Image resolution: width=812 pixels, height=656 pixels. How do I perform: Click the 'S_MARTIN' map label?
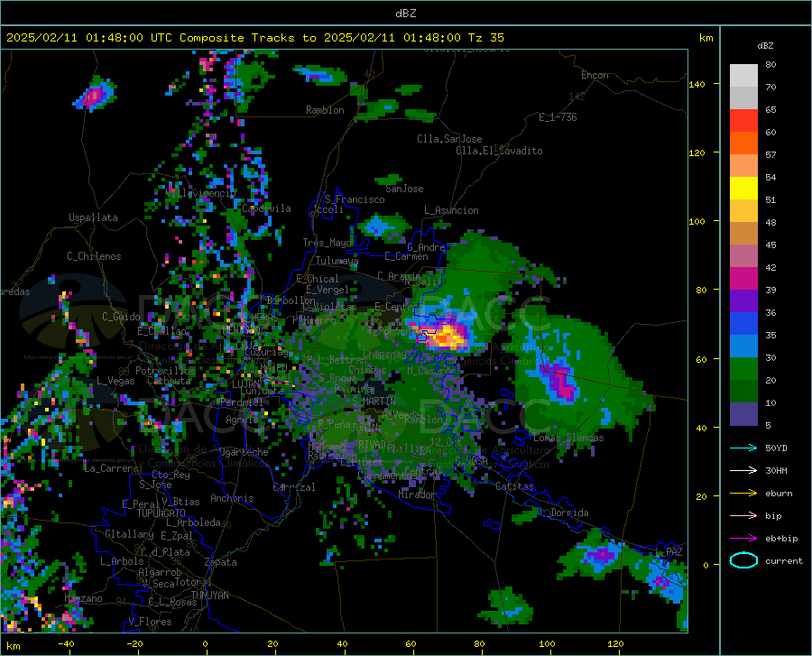[x=374, y=401]
